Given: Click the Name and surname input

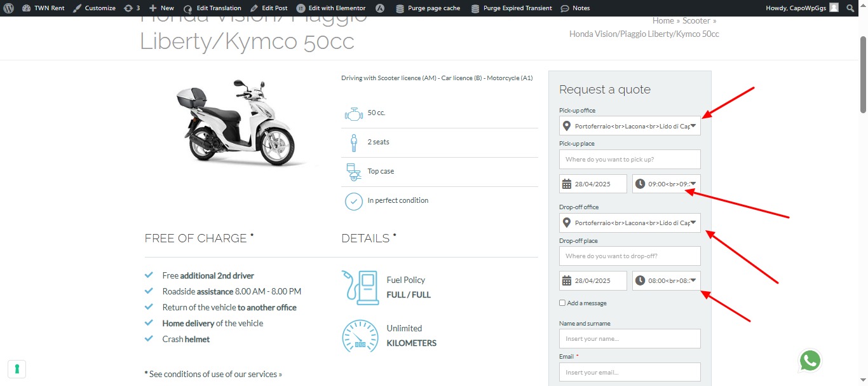Looking at the screenshot, I should [630, 338].
